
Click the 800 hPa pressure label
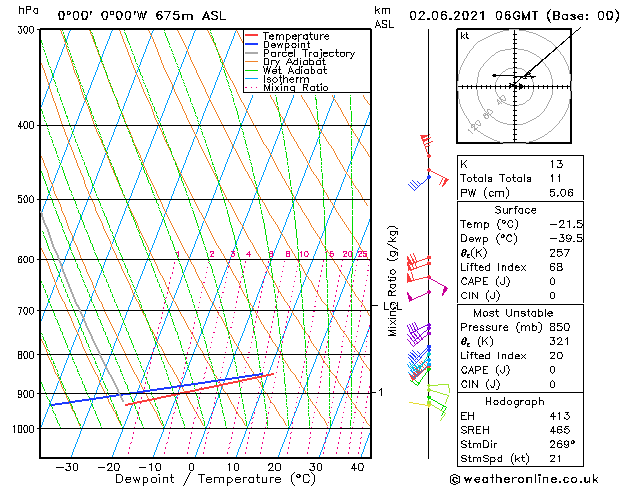(x=28, y=355)
